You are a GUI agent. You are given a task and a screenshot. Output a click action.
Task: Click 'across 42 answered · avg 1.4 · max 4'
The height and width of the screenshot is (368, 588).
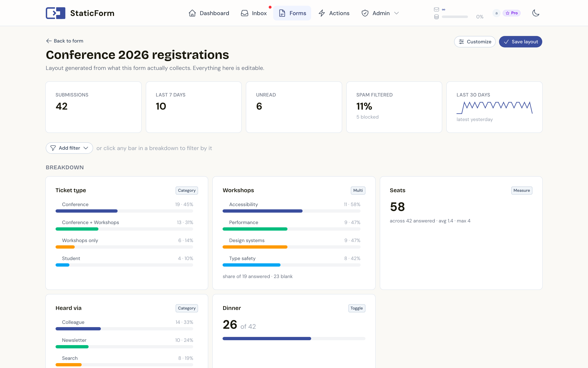coord(430,221)
